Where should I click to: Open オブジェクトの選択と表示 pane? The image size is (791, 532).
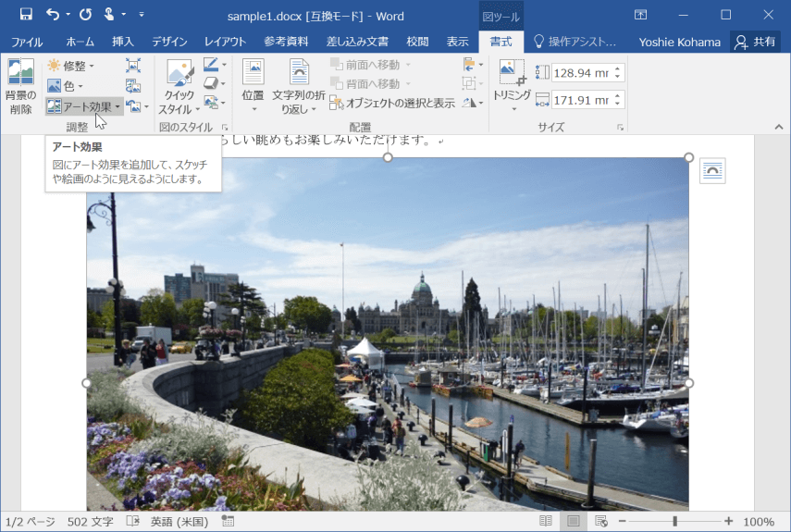coord(392,103)
